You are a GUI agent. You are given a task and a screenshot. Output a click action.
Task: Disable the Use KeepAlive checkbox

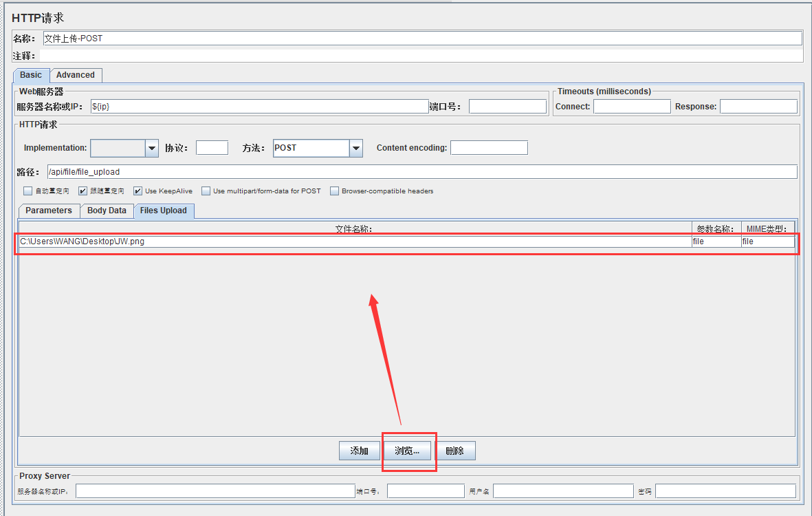138,191
